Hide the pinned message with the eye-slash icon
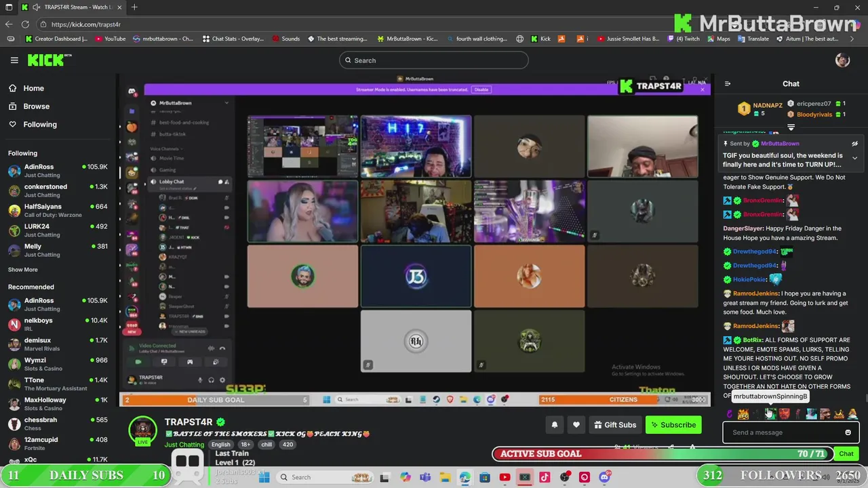868x488 pixels. click(x=854, y=144)
